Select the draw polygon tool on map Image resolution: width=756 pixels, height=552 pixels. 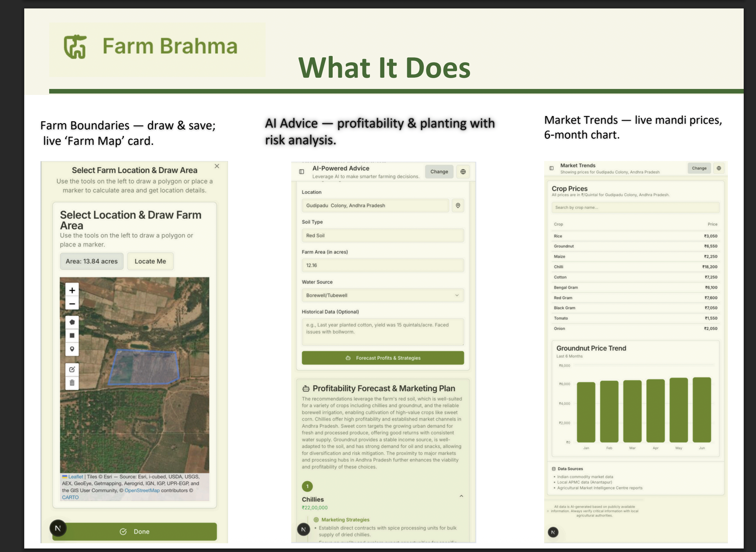click(72, 322)
